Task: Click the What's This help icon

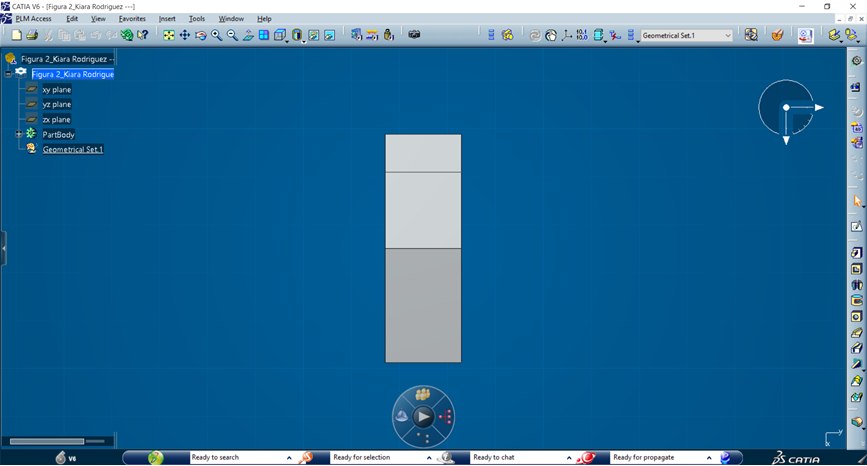Action: pyautogui.click(x=143, y=35)
